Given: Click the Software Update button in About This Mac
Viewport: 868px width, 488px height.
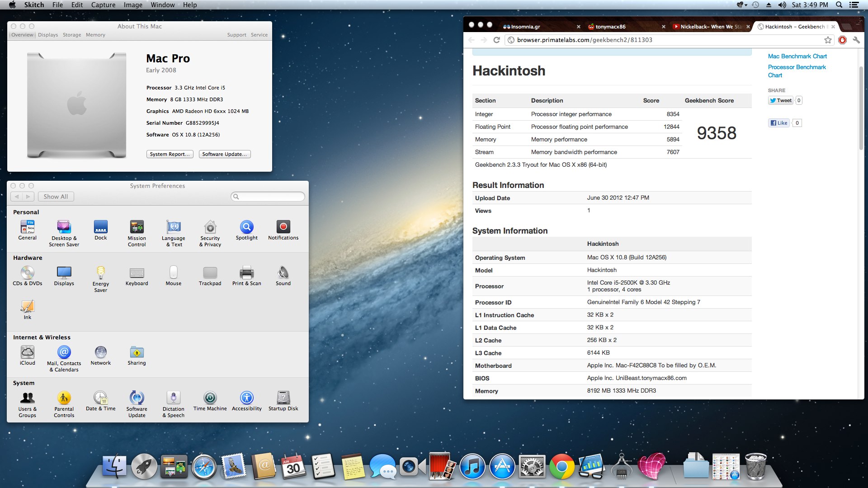Looking at the screenshot, I should 225,154.
